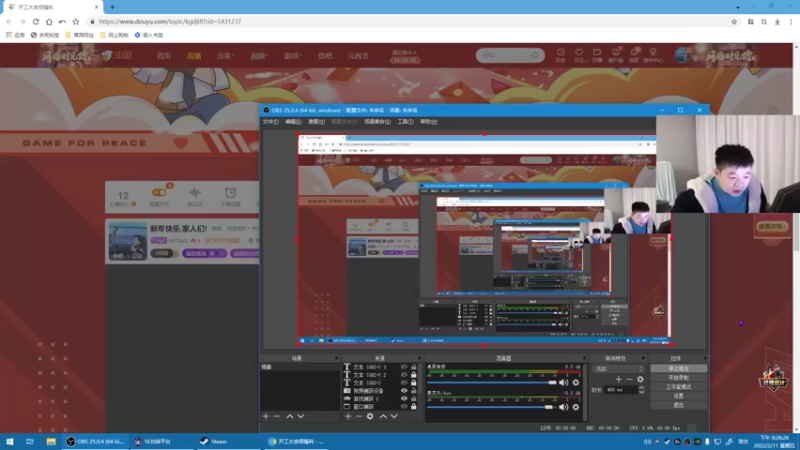This screenshot has width=800, height=450.
Task: Bookmark page with star in address bar
Action: 734,21
